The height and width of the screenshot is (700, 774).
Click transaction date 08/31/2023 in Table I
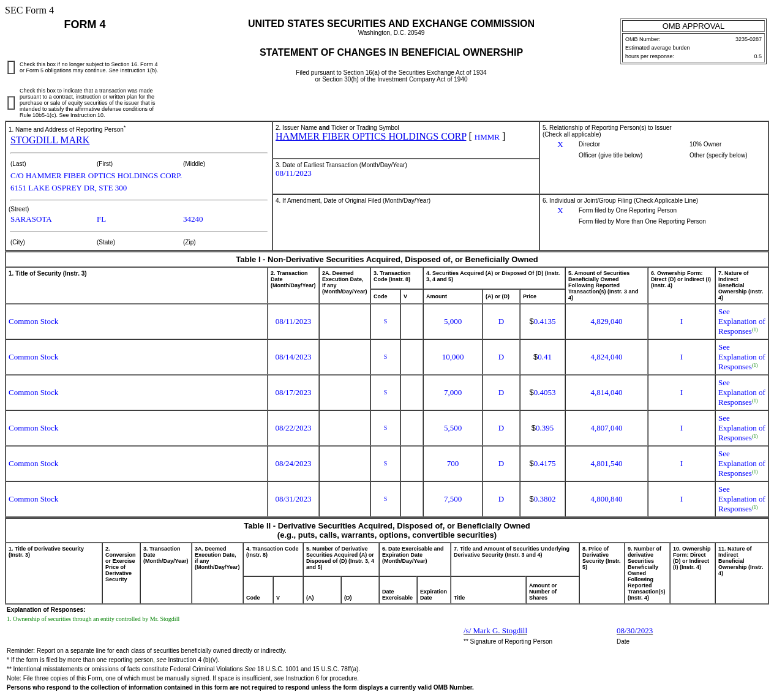point(293,499)
